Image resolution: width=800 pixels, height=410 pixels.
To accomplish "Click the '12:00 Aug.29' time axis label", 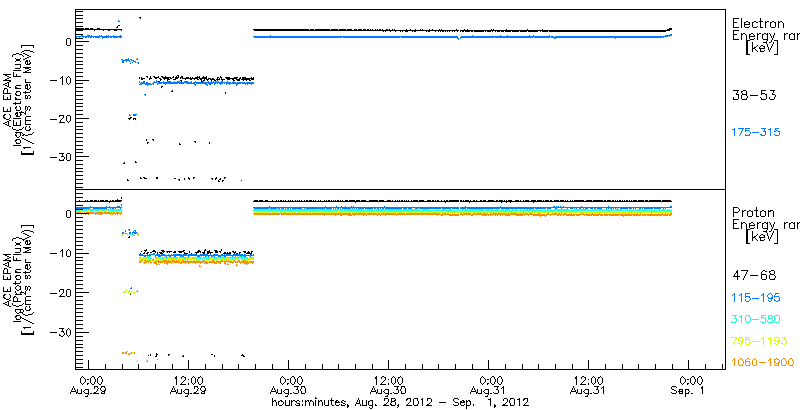I will coord(188,385).
